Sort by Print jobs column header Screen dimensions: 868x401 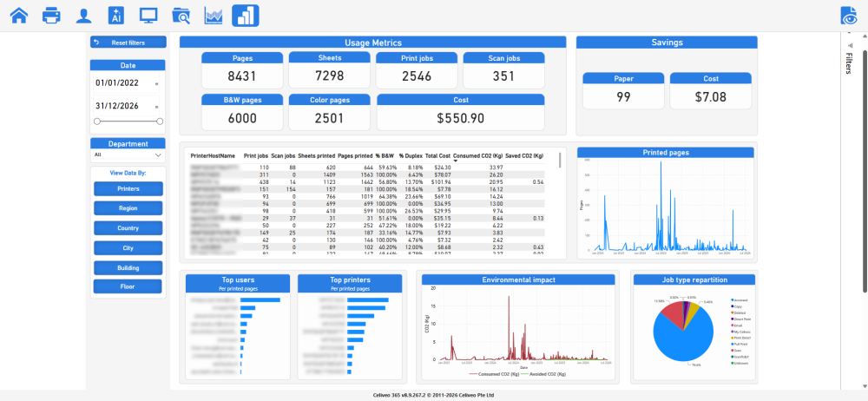pyautogui.click(x=256, y=156)
